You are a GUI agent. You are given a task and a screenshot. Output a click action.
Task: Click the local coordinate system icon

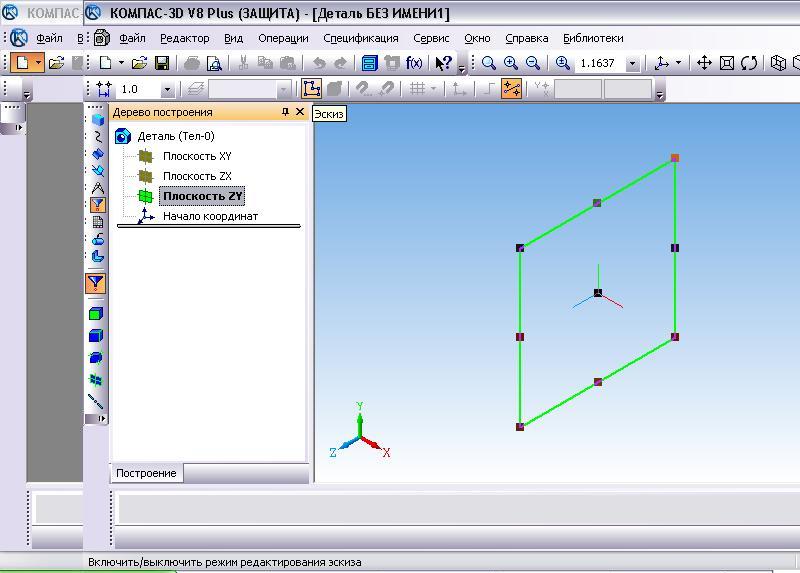(459, 89)
